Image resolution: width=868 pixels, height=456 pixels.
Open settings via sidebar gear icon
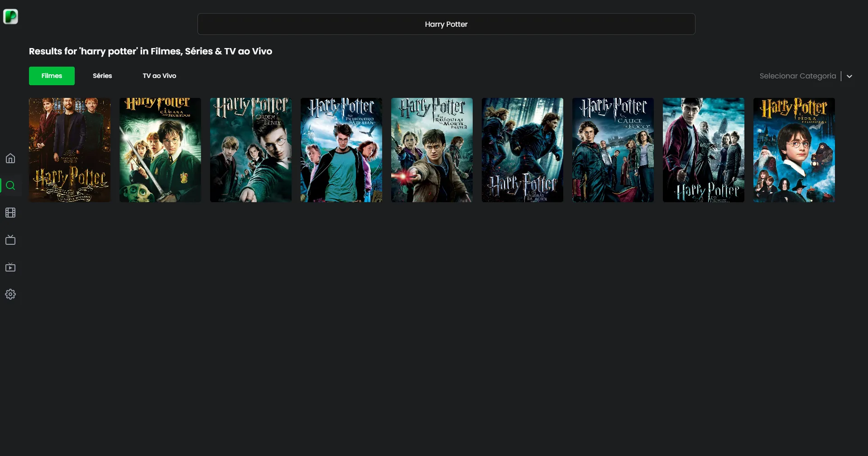[10, 294]
